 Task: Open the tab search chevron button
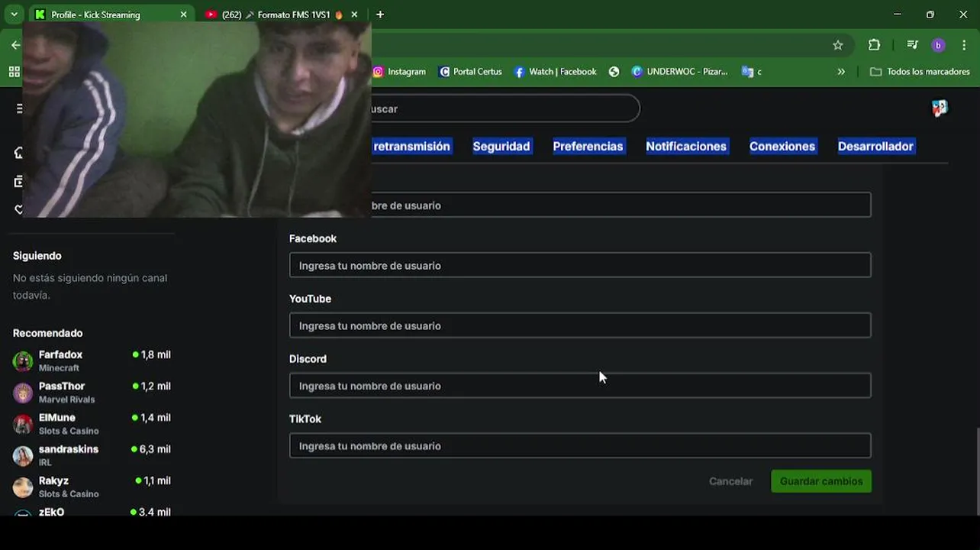[x=13, y=14]
